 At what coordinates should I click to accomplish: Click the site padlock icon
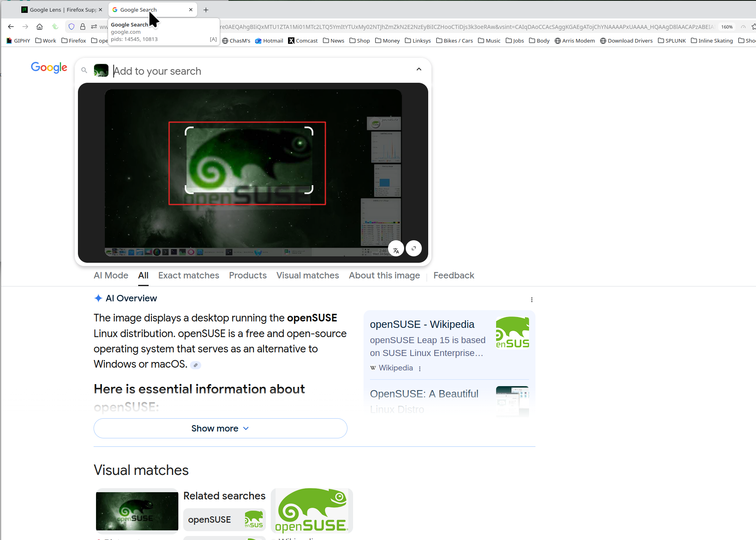pos(83,27)
